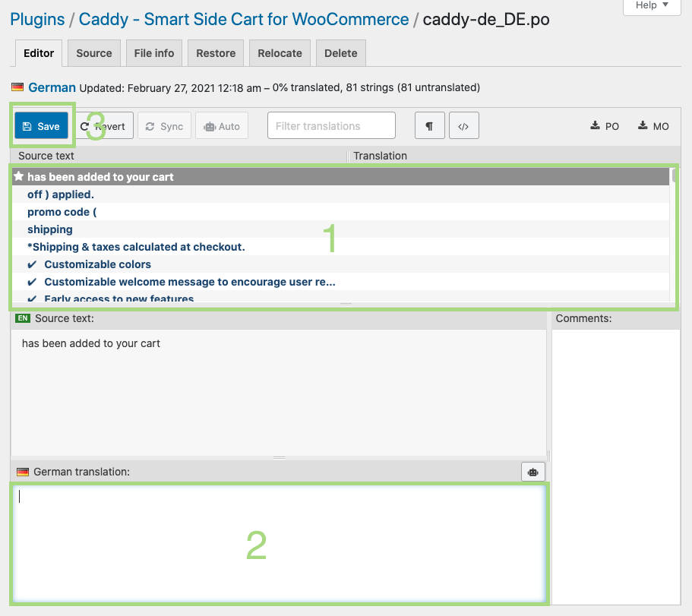Select the 'promo code (' string

pyautogui.click(x=341, y=212)
